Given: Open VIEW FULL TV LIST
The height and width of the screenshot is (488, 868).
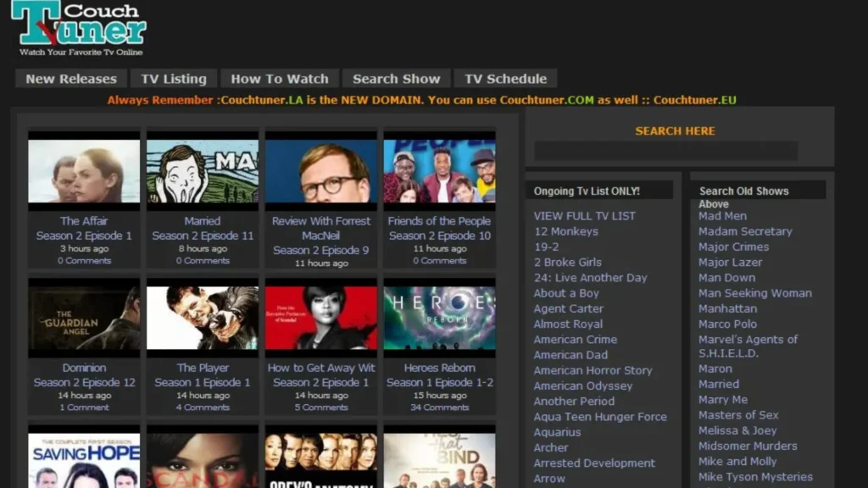Looking at the screenshot, I should [x=585, y=215].
